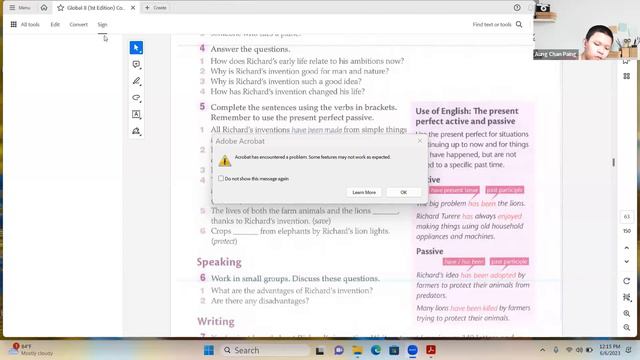Click the Writing section heading
The height and width of the screenshot is (360, 640).
pyautogui.click(x=216, y=322)
